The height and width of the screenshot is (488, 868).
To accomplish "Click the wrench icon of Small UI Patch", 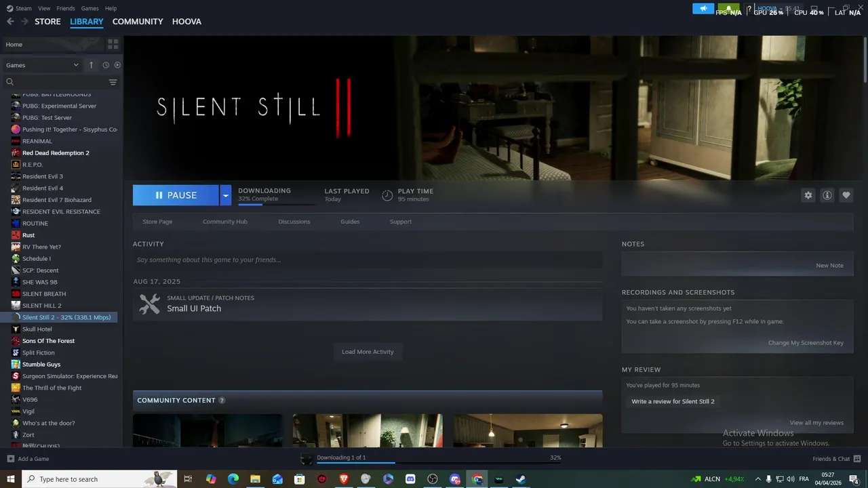I will (x=149, y=304).
